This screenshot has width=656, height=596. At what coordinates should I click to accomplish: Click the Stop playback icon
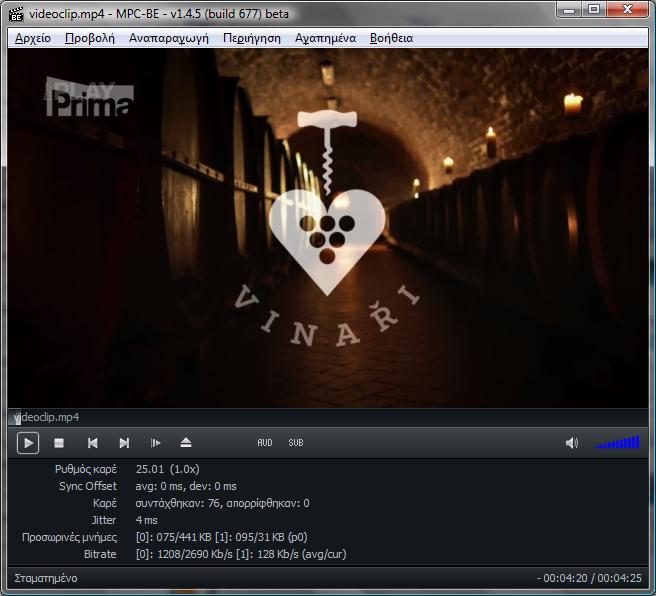click(59, 443)
